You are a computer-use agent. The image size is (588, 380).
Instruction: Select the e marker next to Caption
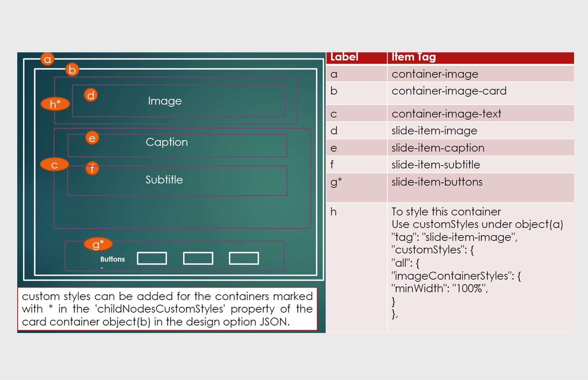tap(92, 138)
